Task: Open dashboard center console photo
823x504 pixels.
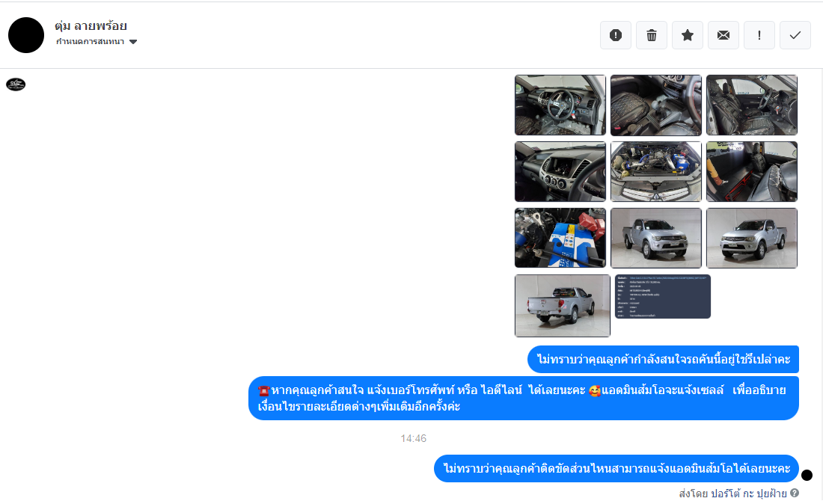Action: click(x=560, y=171)
